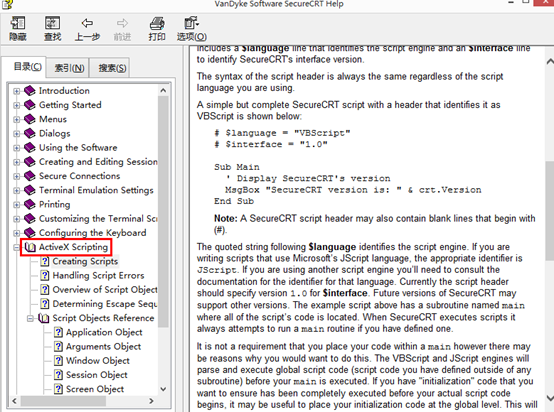Switch to the 索引(N) index tab
The height and width of the screenshot is (412, 554).
pyautogui.click(x=69, y=68)
